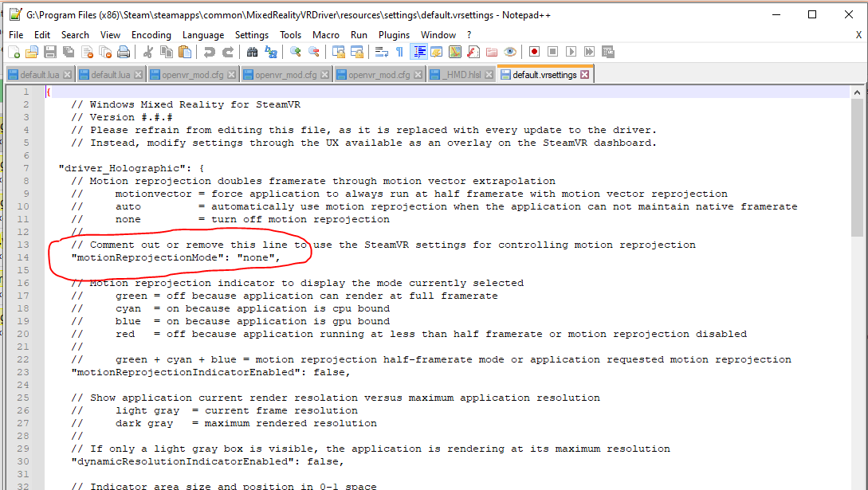The image size is (868, 490).
Task: Toggle file monitoring eye icon
Action: 510,52
